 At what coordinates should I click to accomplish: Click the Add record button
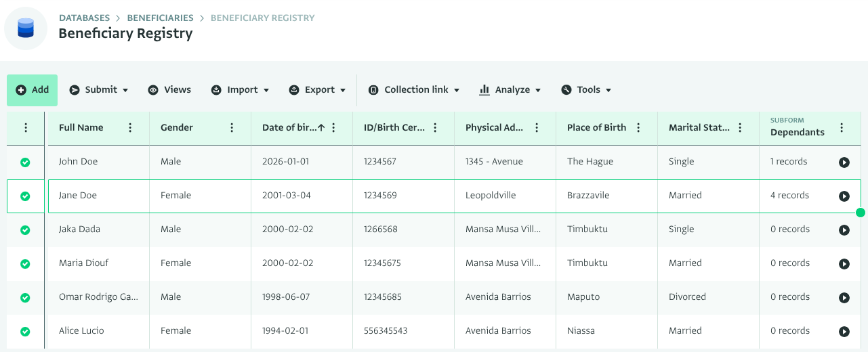pos(33,90)
